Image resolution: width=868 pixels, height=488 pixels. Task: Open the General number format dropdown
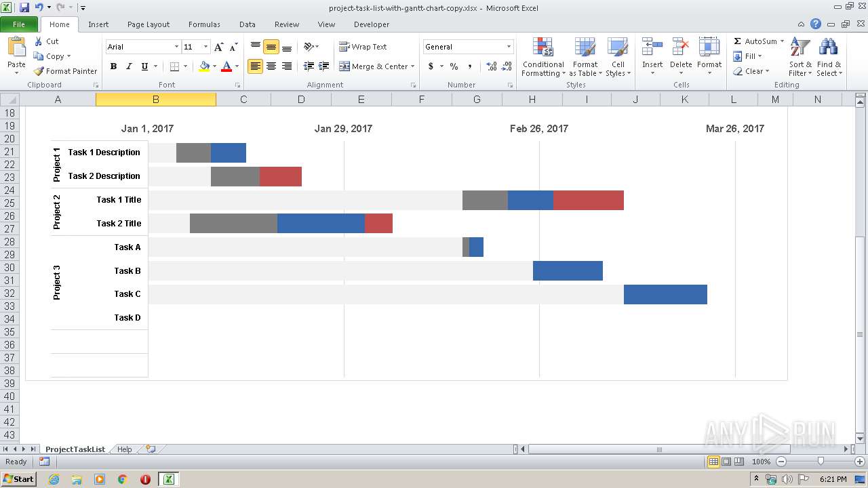tap(509, 47)
